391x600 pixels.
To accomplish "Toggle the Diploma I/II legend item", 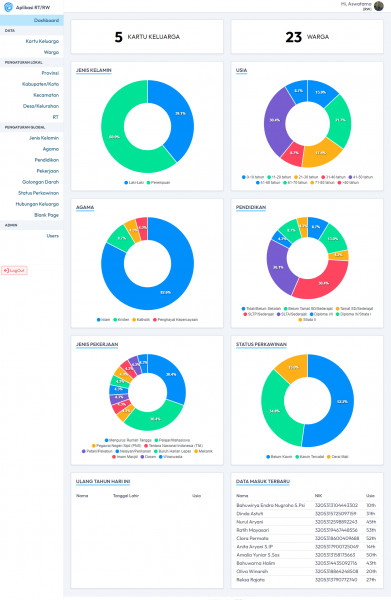I will (x=321, y=314).
